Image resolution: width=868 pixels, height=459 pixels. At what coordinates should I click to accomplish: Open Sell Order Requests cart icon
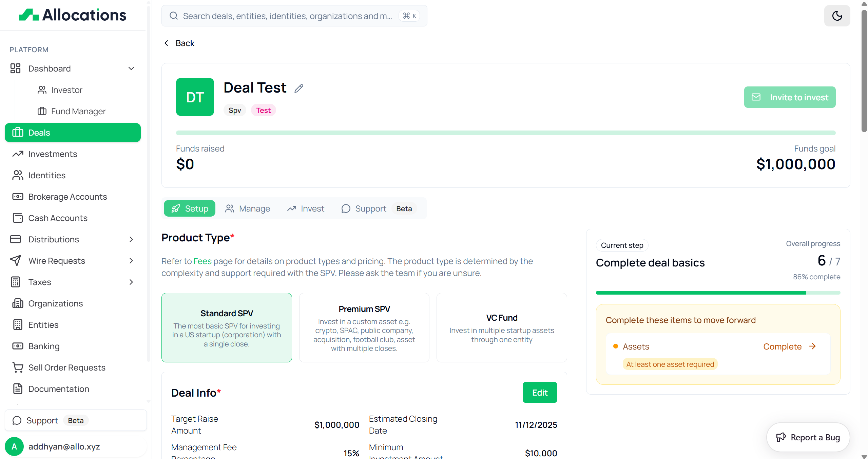pos(18,367)
